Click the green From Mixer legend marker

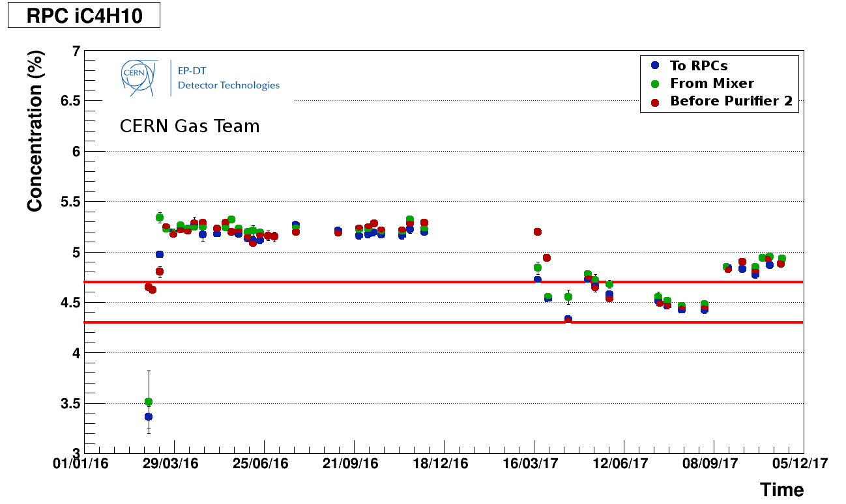656,83
